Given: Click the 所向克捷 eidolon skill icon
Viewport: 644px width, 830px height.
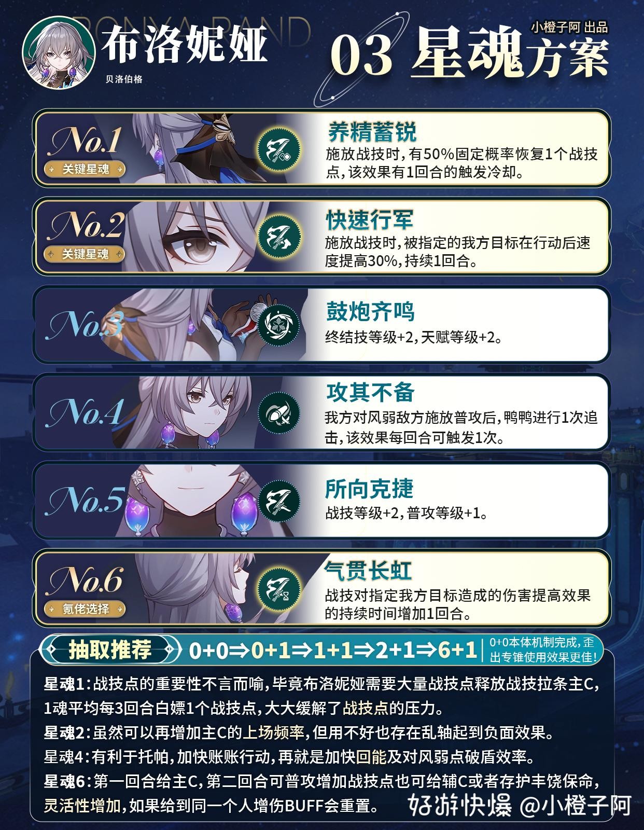Looking at the screenshot, I should point(280,501).
